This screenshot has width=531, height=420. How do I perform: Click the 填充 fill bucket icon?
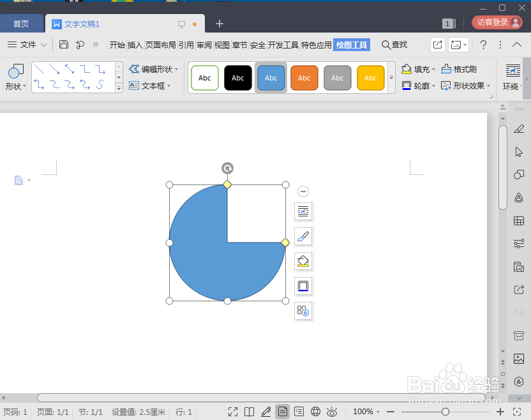click(406, 69)
